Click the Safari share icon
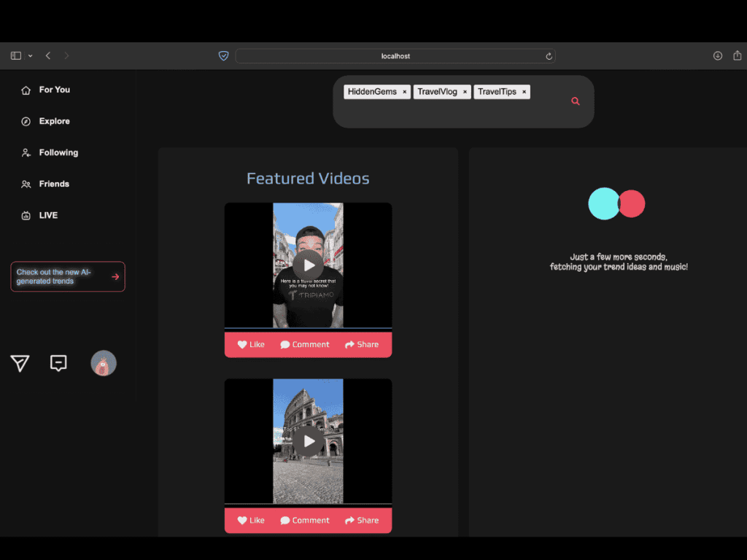This screenshot has width=747, height=560. (x=738, y=56)
